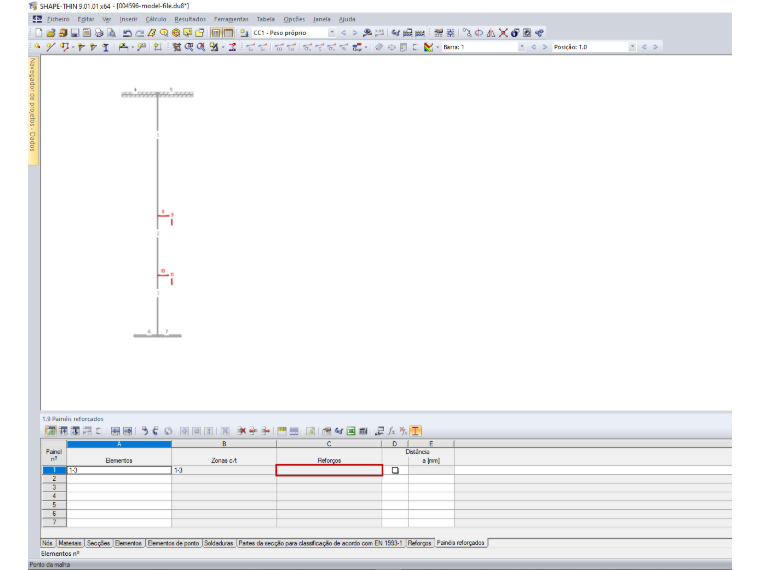
Task: Switch to the Soldaduras tab
Action: coord(219,543)
